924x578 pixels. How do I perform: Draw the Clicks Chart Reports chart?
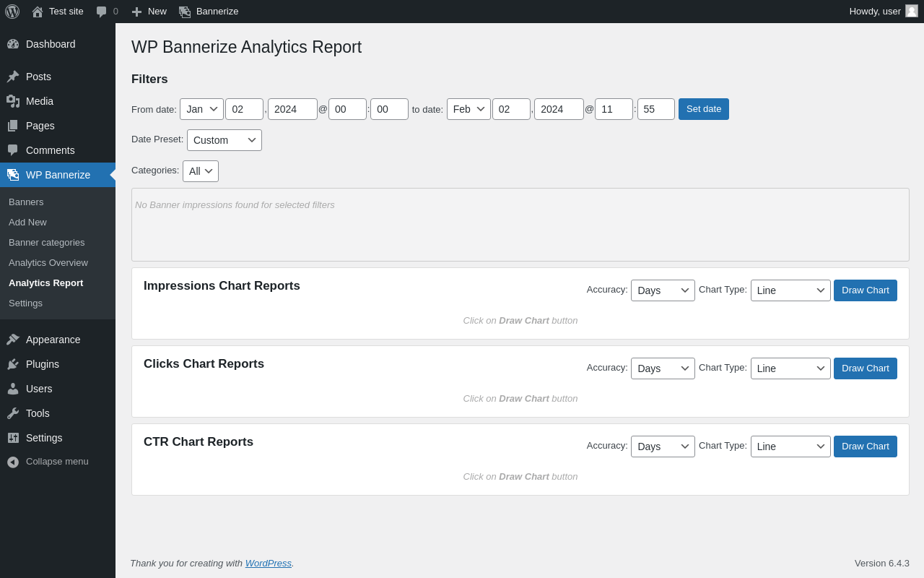click(865, 368)
